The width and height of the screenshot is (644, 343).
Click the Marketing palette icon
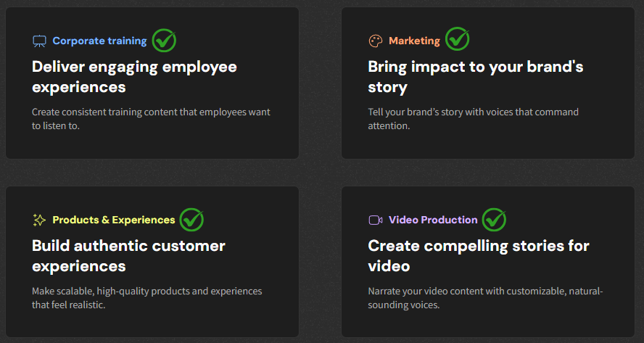(x=375, y=41)
